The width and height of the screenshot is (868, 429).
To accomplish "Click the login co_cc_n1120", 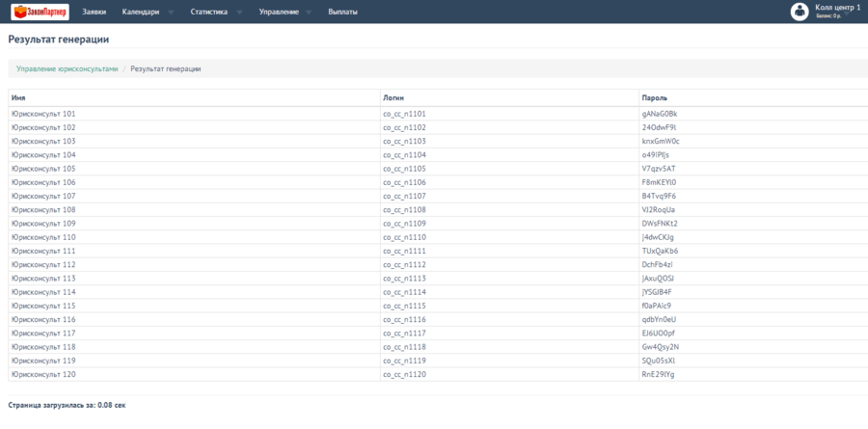I will (x=404, y=374).
